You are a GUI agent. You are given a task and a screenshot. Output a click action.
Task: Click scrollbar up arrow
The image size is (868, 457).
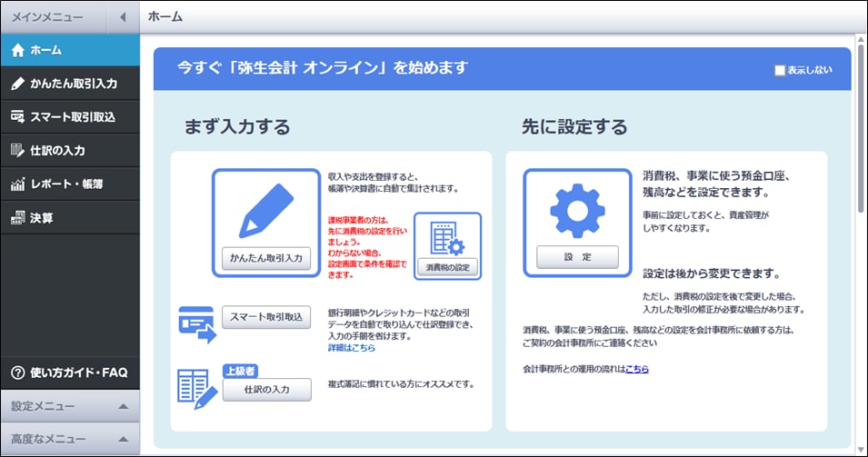tap(861, 39)
